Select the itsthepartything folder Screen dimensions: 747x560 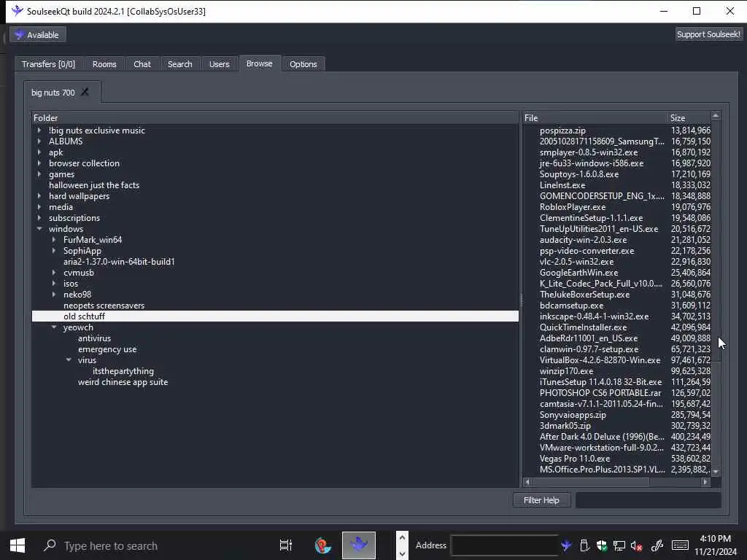[123, 371]
